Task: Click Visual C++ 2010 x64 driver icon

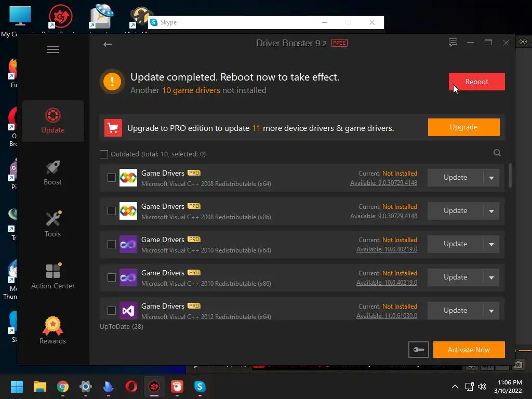Action: 128,244
